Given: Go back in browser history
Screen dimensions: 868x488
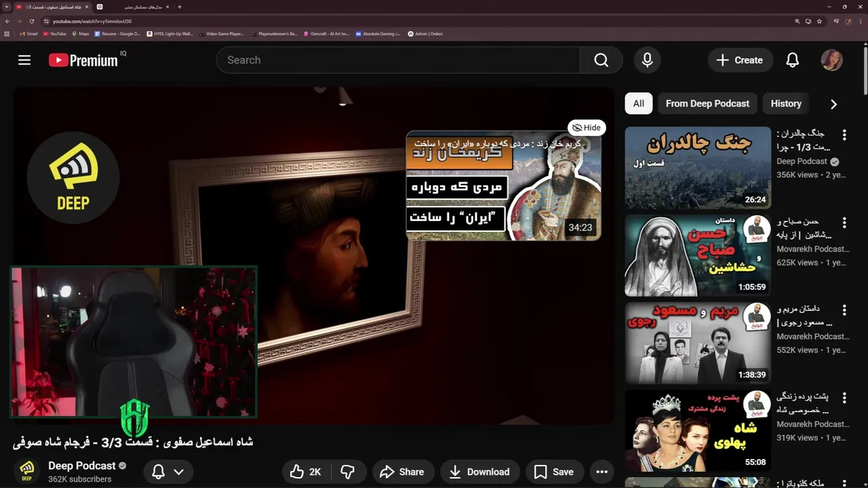Looking at the screenshot, I should tap(7, 21).
